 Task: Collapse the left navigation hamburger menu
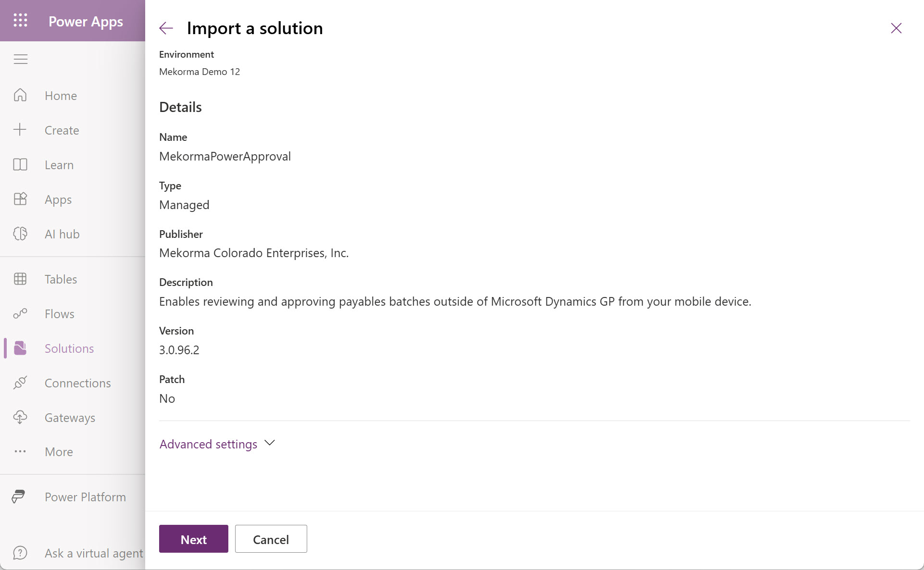[20, 59]
